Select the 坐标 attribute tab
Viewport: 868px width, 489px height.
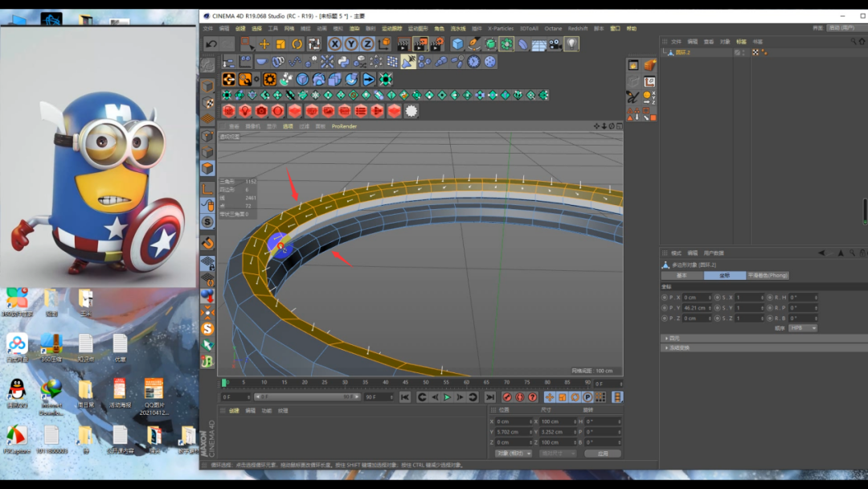725,275
